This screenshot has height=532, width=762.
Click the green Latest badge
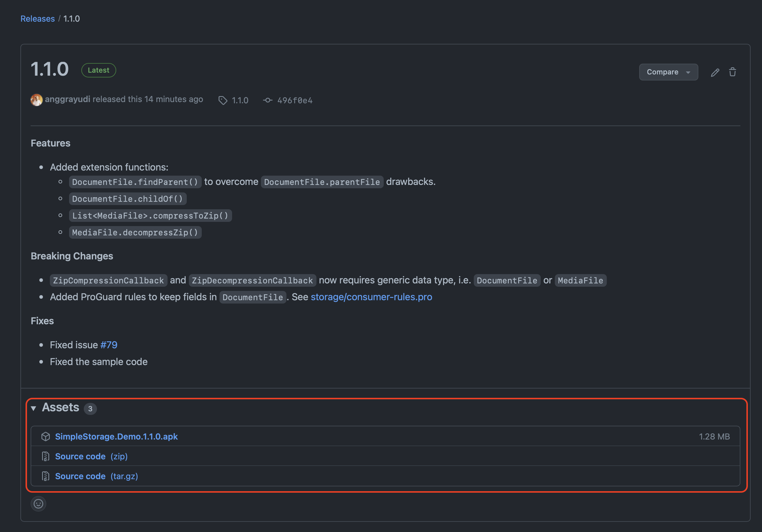click(x=98, y=70)
